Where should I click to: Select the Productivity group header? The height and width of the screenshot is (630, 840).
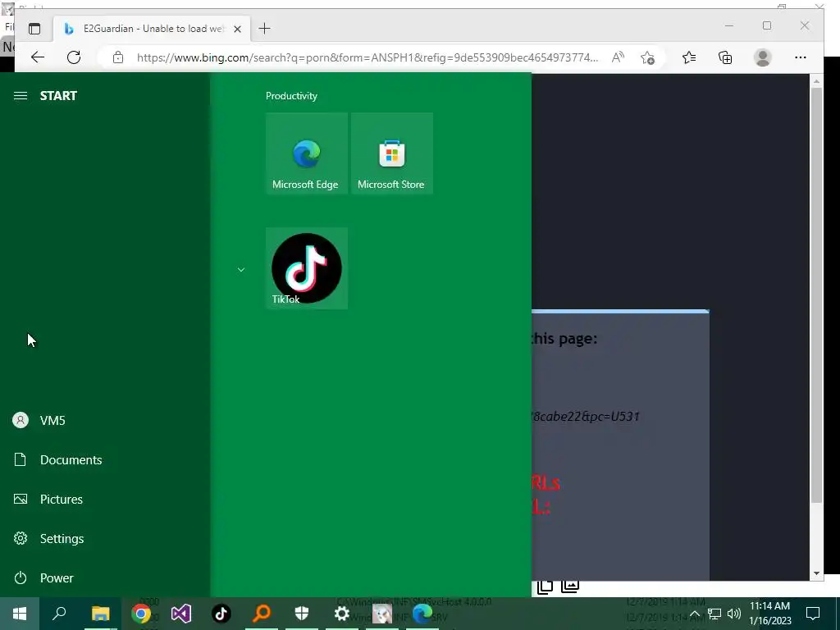291,96
